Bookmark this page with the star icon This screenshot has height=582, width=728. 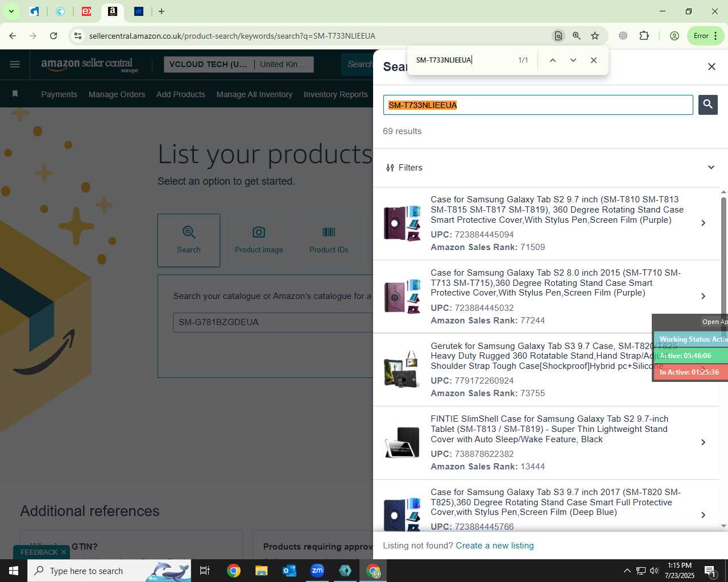click(595, 36)
